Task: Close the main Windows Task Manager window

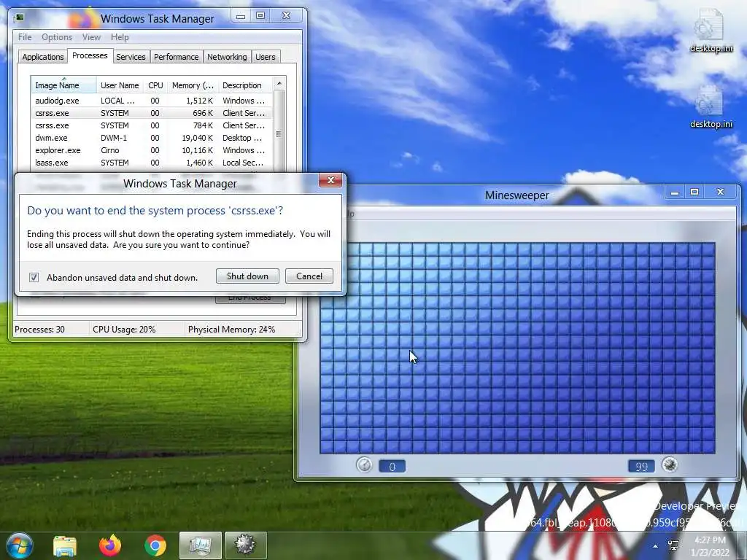Action: [286, 16]
